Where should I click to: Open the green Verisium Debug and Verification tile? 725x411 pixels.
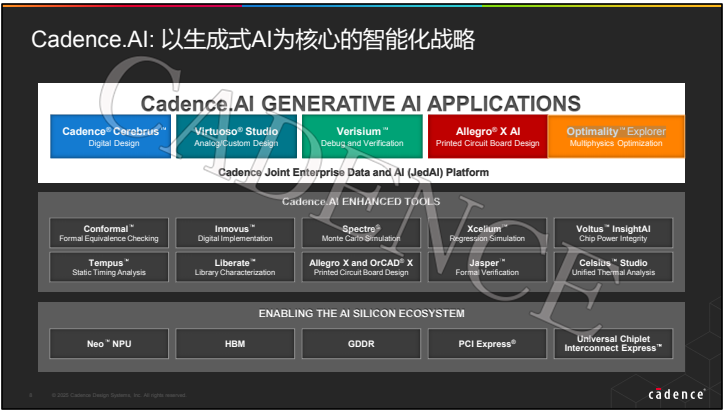click(362, 137)
